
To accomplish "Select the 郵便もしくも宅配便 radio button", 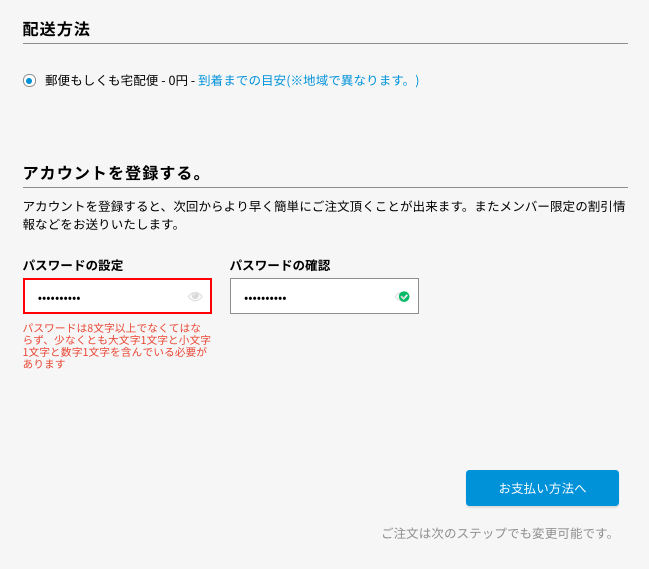I will coord(29,80).
